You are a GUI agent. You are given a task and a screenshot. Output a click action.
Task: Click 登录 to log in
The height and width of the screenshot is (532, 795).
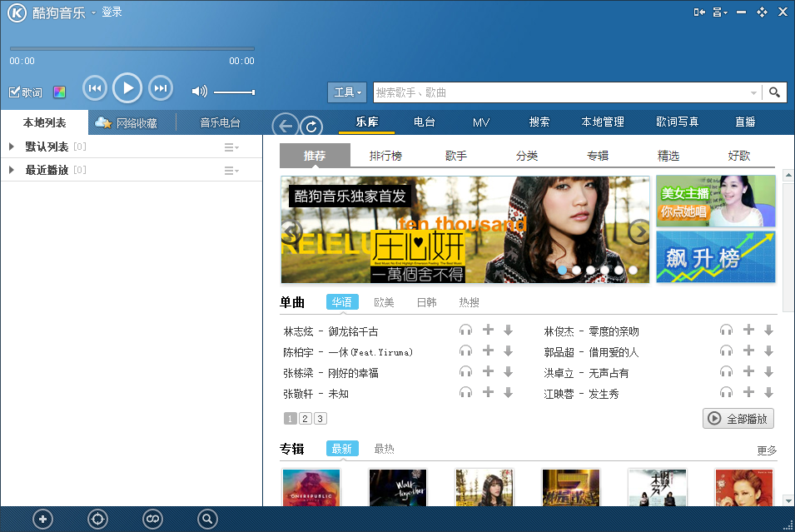point(112,12)
